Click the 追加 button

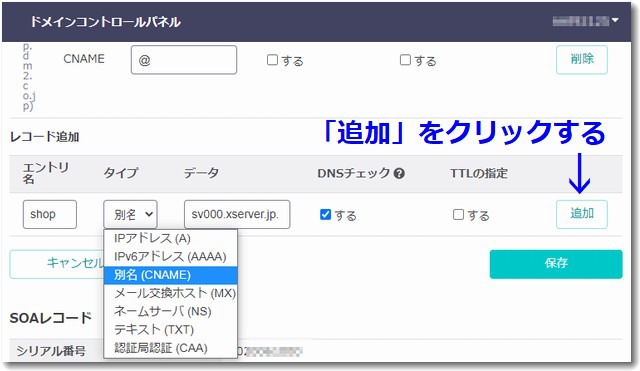point(582,214)
